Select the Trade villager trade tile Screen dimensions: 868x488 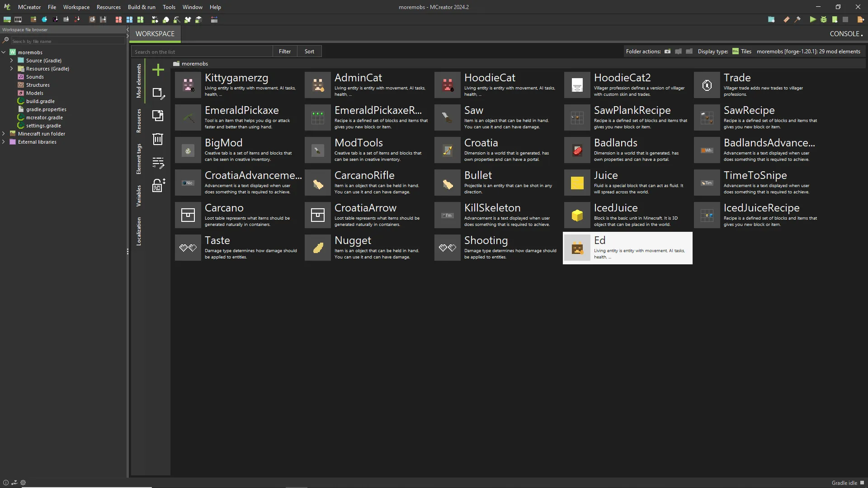point(757,85)
